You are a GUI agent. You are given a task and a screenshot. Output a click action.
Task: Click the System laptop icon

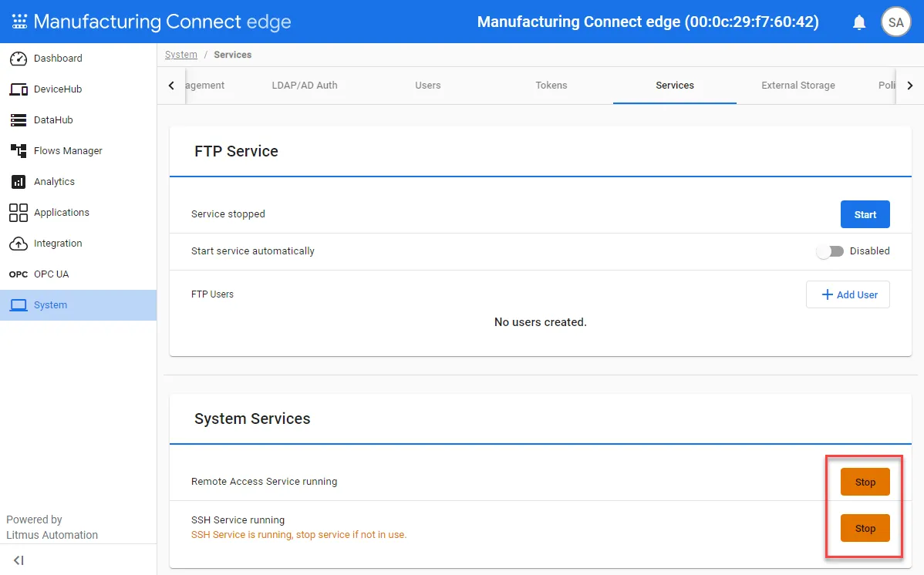click(19, 305)
